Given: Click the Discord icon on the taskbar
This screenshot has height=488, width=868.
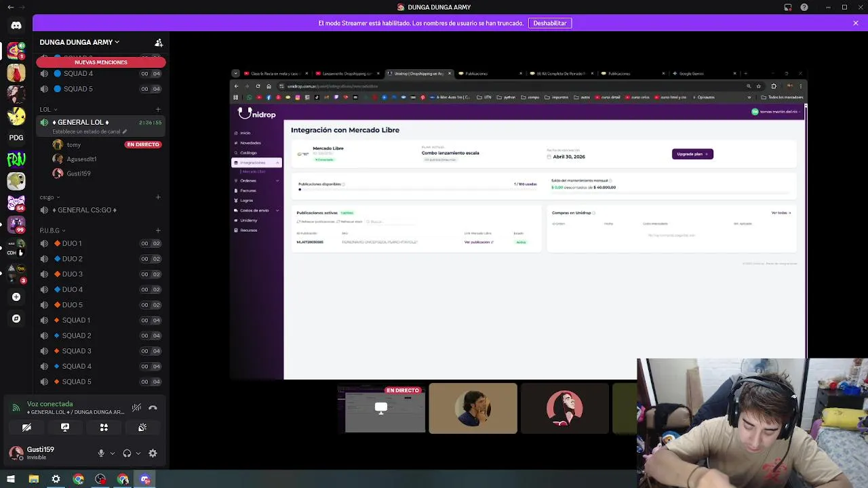Looking at the screenshot, I should (x=145, y=479).
